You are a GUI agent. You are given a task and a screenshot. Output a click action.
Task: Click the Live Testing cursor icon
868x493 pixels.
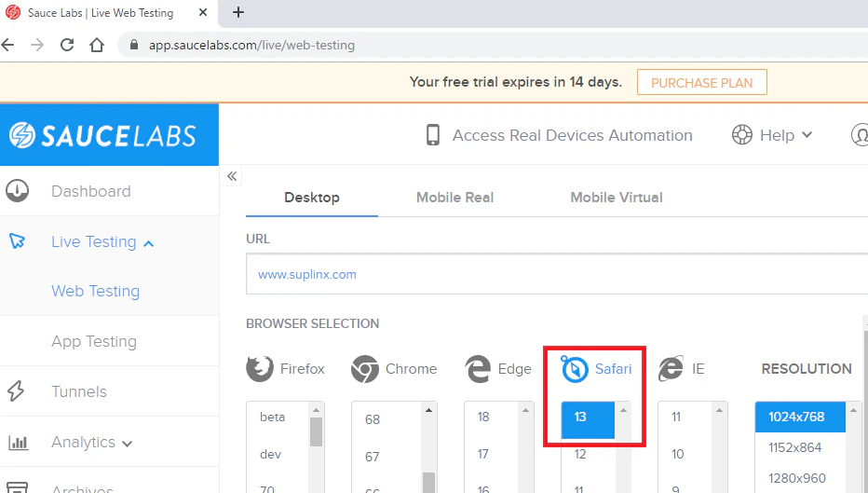coord(17,241)
